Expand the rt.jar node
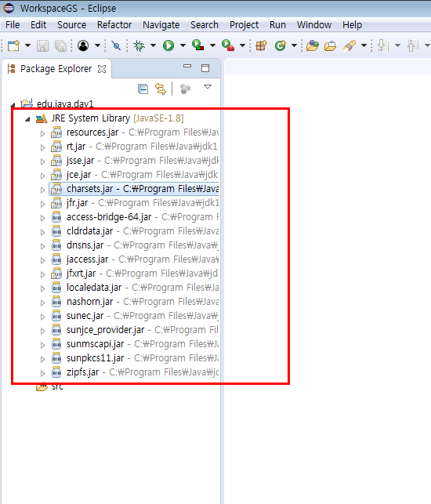This screenshot has height=504, width=431. 42,147
